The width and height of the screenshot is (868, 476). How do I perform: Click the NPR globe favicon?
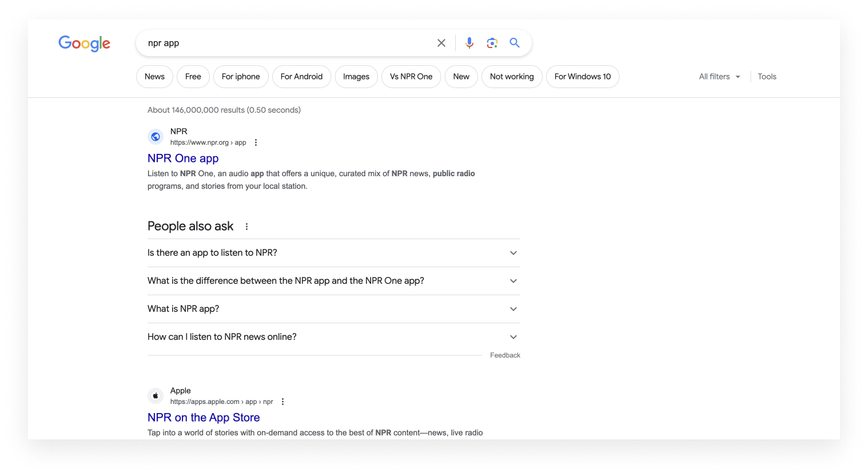(x=156, y=137)
